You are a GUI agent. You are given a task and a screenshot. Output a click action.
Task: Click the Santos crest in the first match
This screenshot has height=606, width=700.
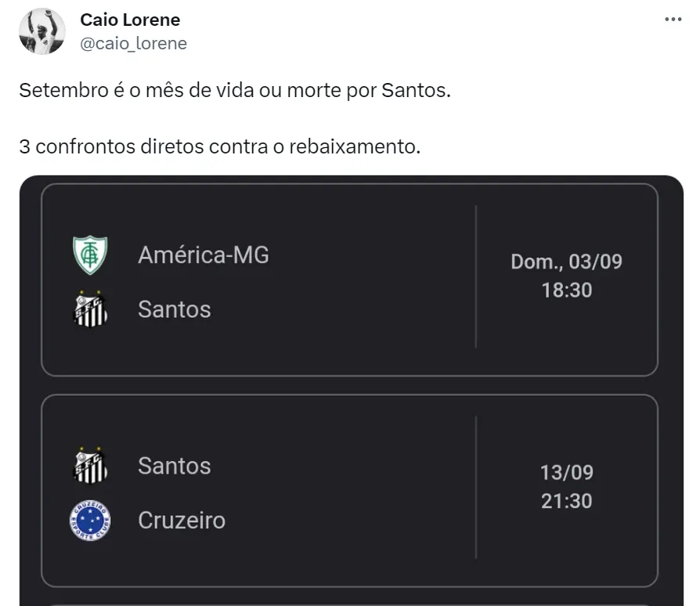[90, 309]
